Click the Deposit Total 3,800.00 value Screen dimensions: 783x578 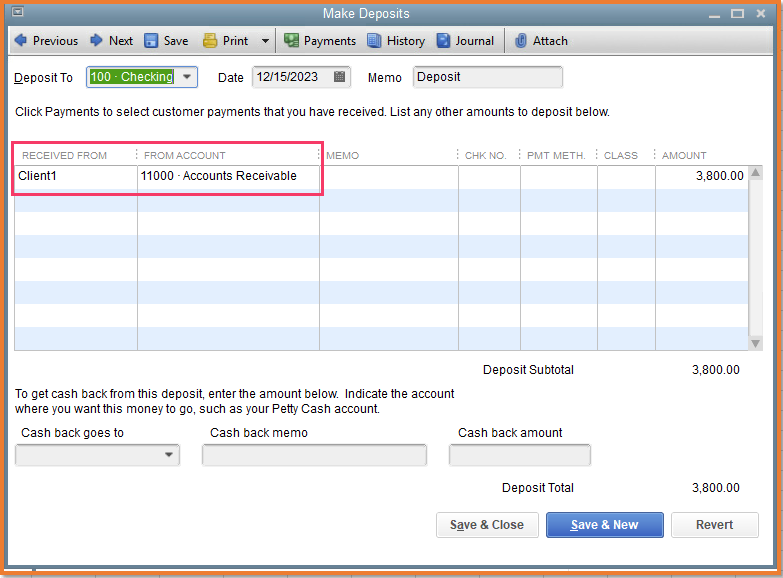point(716,488)
